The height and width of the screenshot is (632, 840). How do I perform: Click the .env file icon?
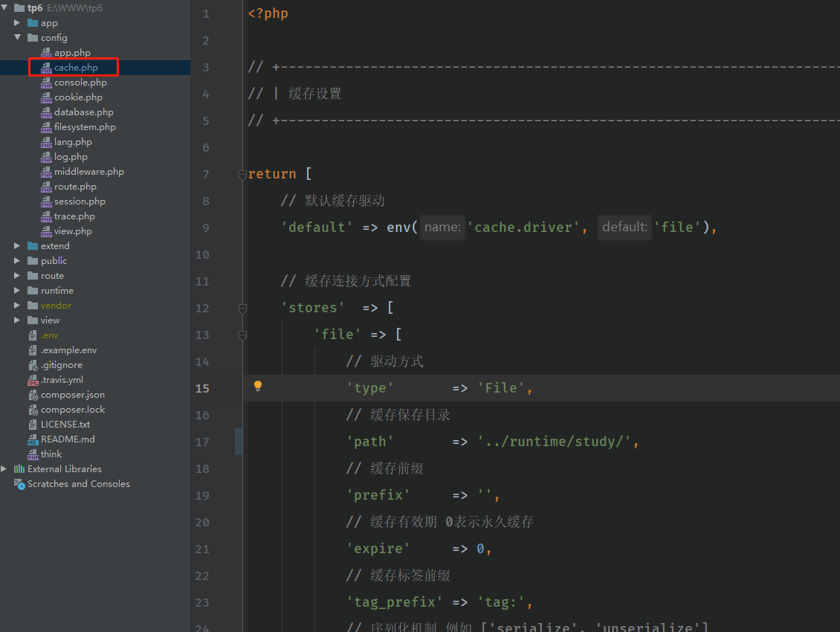click(33, 335)
